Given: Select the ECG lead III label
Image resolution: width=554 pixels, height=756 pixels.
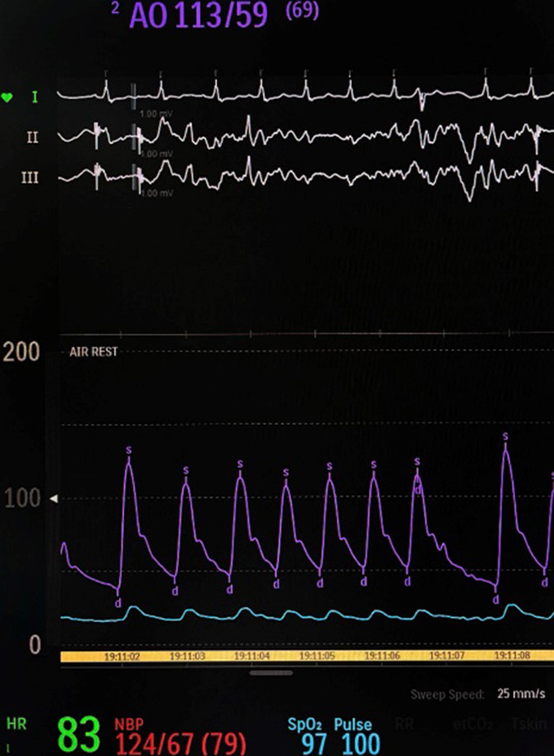Looking at the screenshot, I should [x=30, y=177].
